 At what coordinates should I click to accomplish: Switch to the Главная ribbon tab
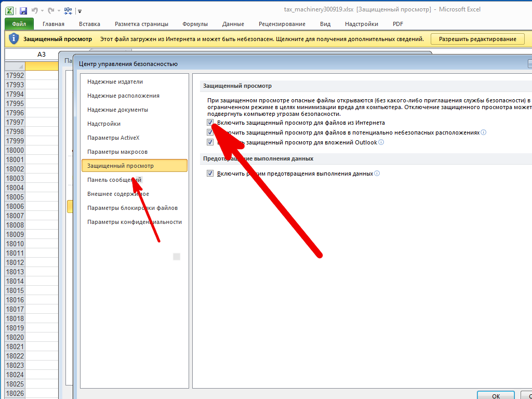pos(54,24)
